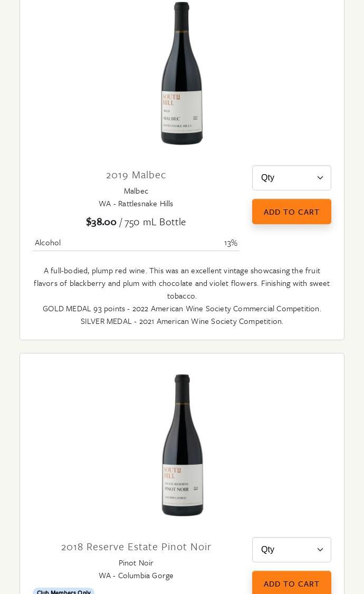
Task: Click the Malbec bottle image
Action: pyautogui.click(x=182, y=74)
